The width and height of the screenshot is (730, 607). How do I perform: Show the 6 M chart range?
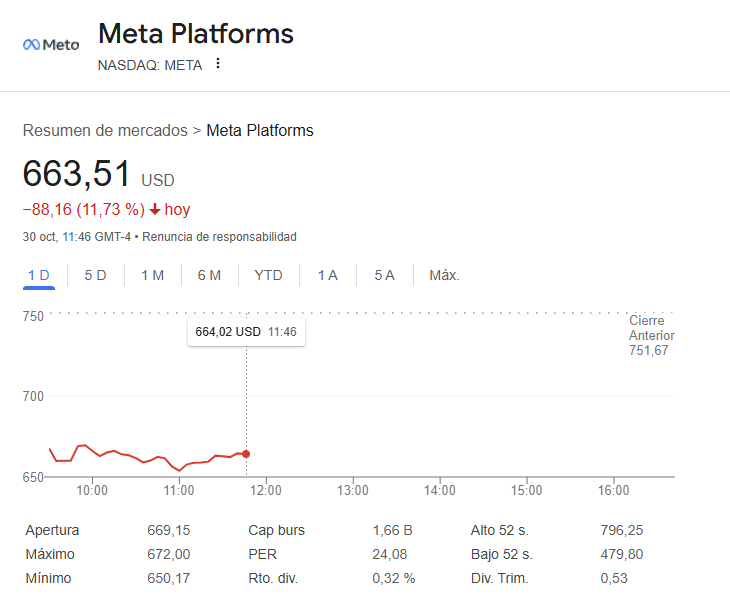(209, 275)
